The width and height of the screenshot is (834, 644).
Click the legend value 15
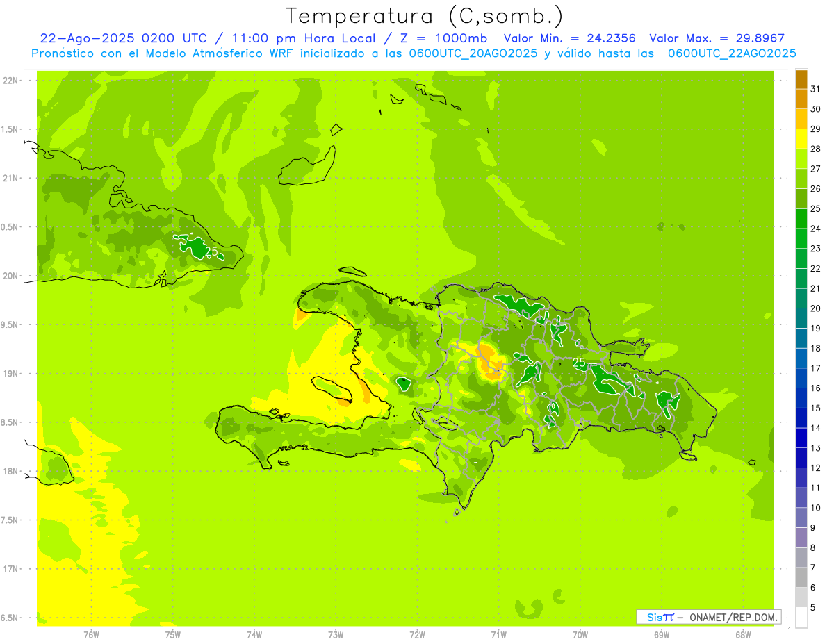[816, 408]
